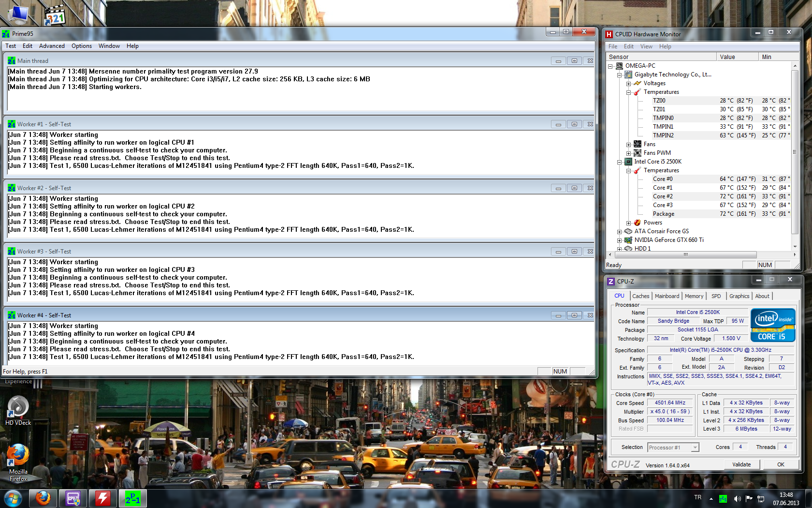This screenshot has height=508, width=812.
Task: Click CPU-Z Validate button
Action: coord(741,464)
